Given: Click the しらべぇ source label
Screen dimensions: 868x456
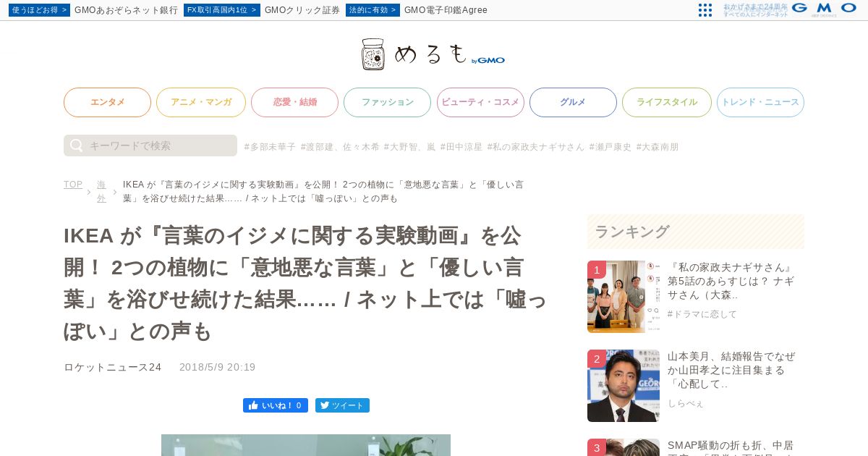Looking at the screenshot, I should [685, 403].
